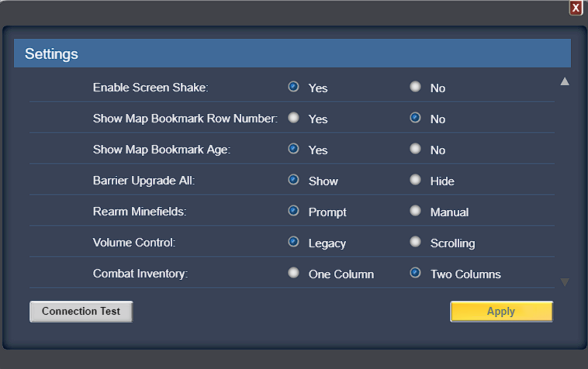The height and width of the screenshot is (369, 588).
Task: Set Volume Control to Scrolling
Action: click(x=415, y=242)
